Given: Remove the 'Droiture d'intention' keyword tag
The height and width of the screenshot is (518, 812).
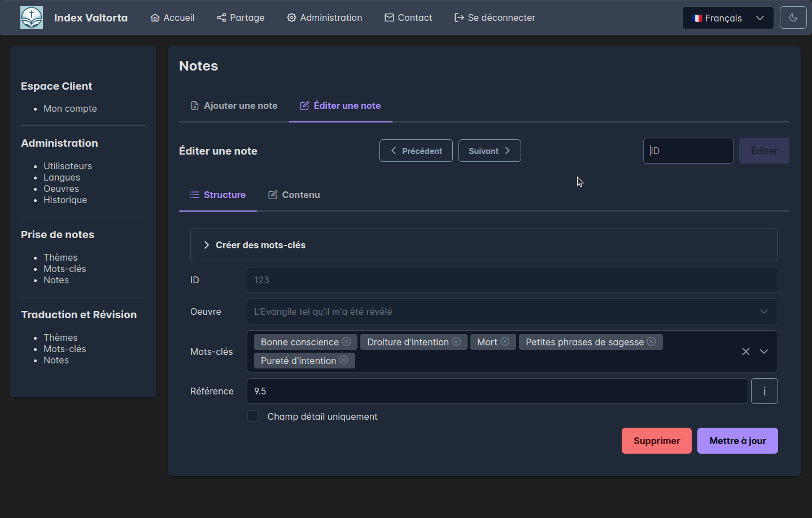Looking at the screenshot, I should point(456,342).
